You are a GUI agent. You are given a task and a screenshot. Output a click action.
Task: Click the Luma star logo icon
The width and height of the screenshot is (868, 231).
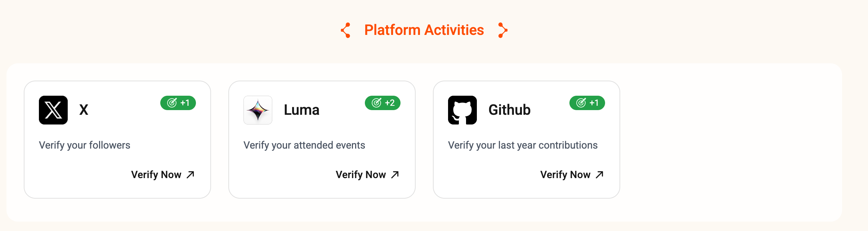[258, 110]
